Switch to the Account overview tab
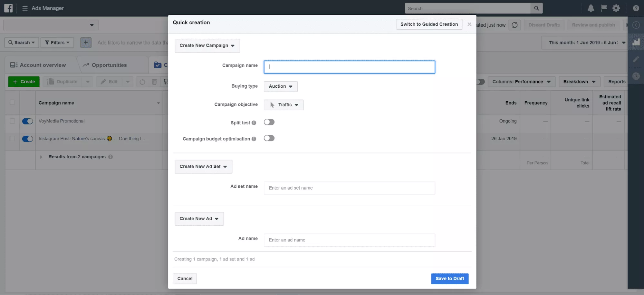The height and width of the screenshot is (295, 644). (x=38, y=65)
